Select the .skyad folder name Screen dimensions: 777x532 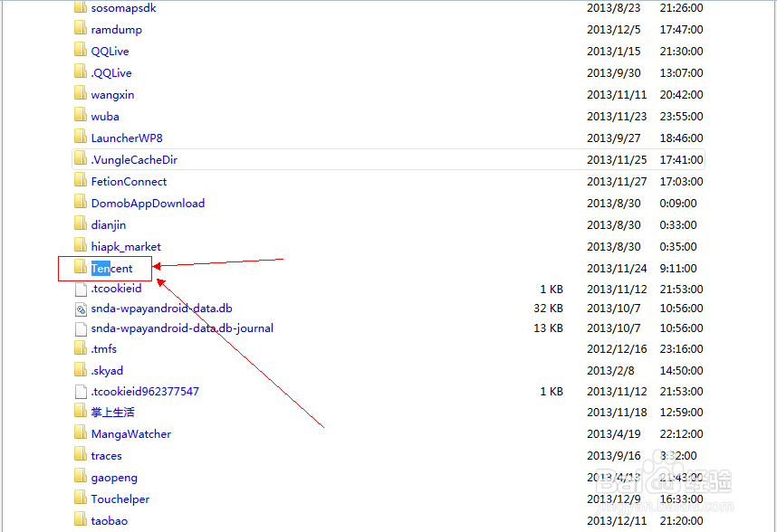pos(107,371)
